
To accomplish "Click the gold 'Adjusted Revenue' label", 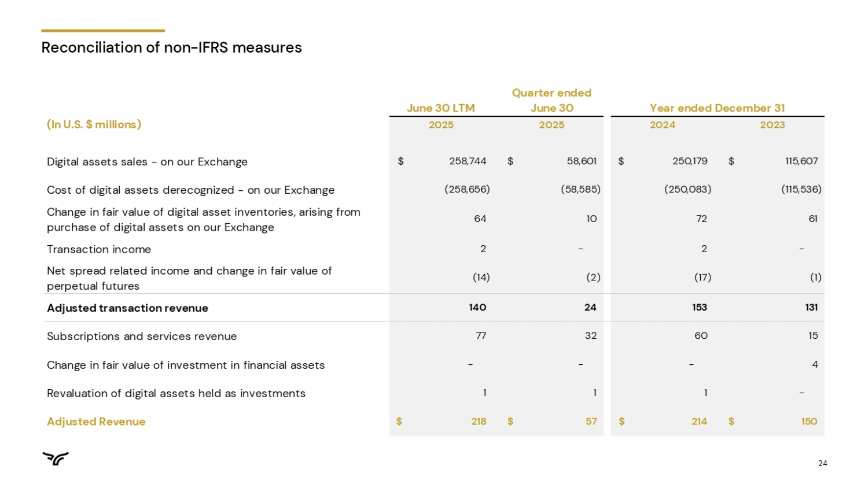I will tap(96, 422).
